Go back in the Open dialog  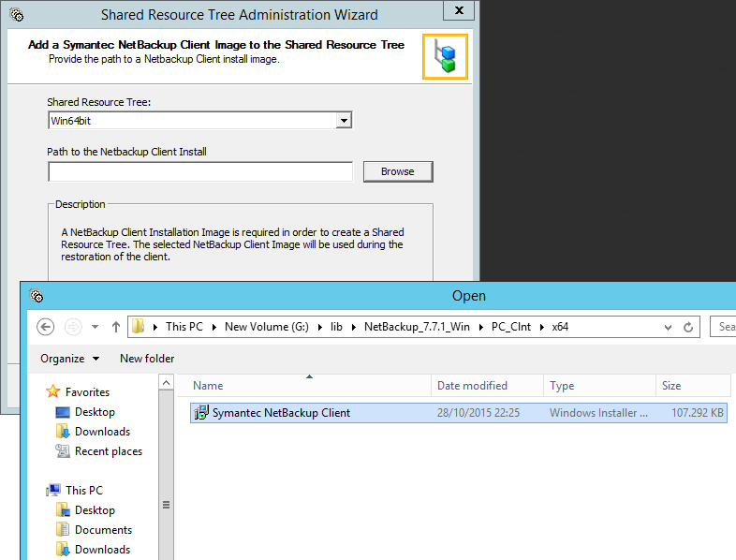click(x=46, y=327)
